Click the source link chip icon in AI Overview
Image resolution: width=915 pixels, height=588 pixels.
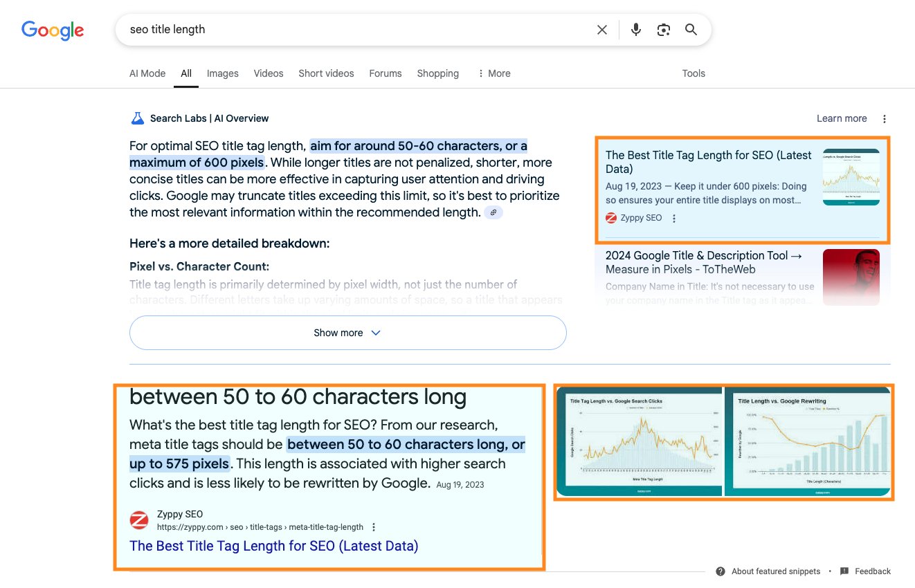493,212
